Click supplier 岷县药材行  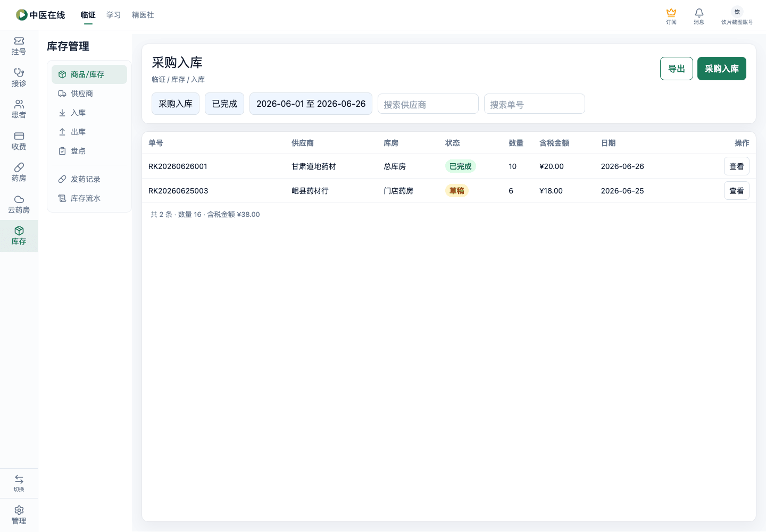tap(310, 191)
